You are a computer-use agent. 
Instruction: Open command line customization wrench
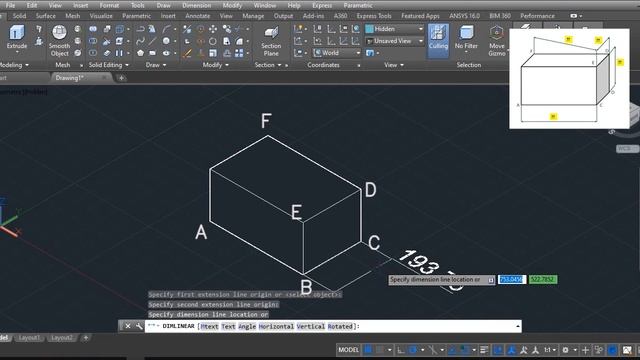tap(139, 326)
